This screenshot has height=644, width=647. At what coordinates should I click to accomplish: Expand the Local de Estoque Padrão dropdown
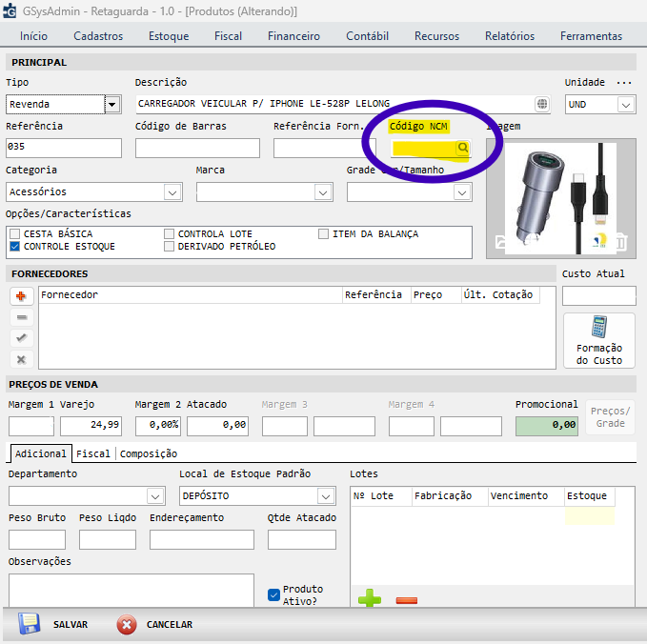tap(326, 496)
